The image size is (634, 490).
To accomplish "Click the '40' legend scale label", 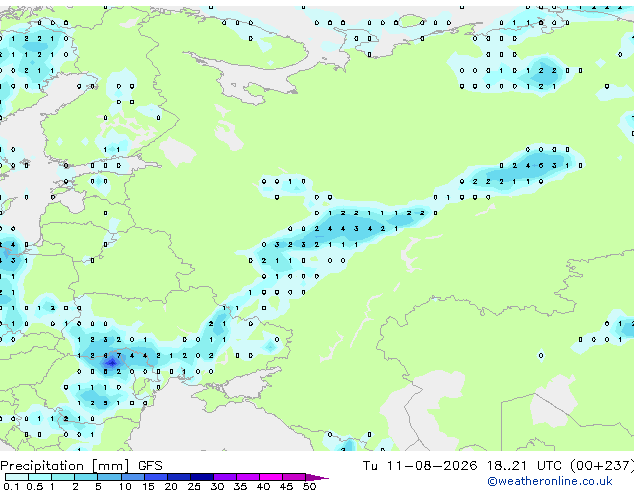I will point(263,486).
